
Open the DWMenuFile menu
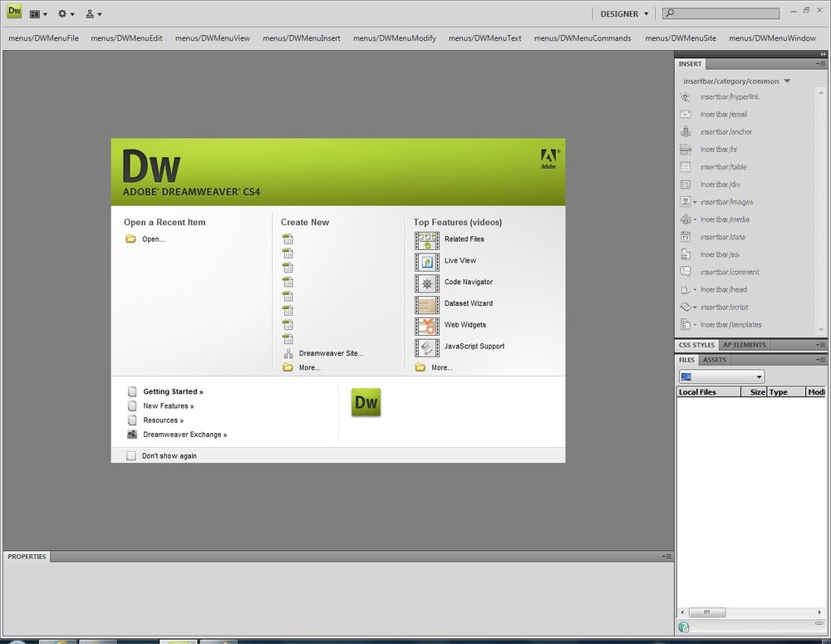(x=43, y=38)
